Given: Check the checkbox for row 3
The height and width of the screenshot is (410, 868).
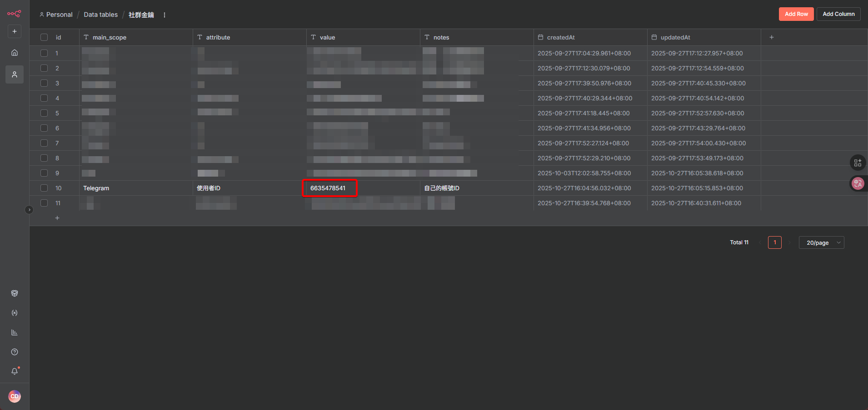Looking at the screenshot, I should click(44, 83).
